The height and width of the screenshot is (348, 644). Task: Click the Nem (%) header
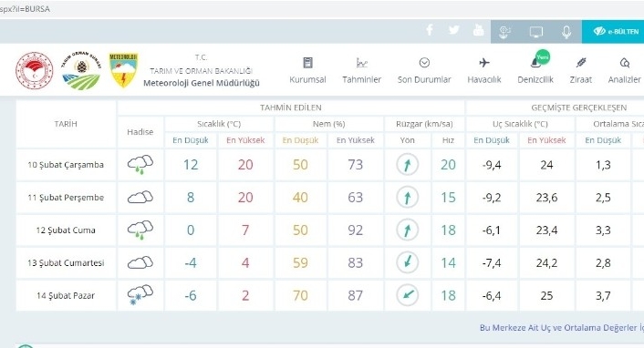tap(329, 124)
